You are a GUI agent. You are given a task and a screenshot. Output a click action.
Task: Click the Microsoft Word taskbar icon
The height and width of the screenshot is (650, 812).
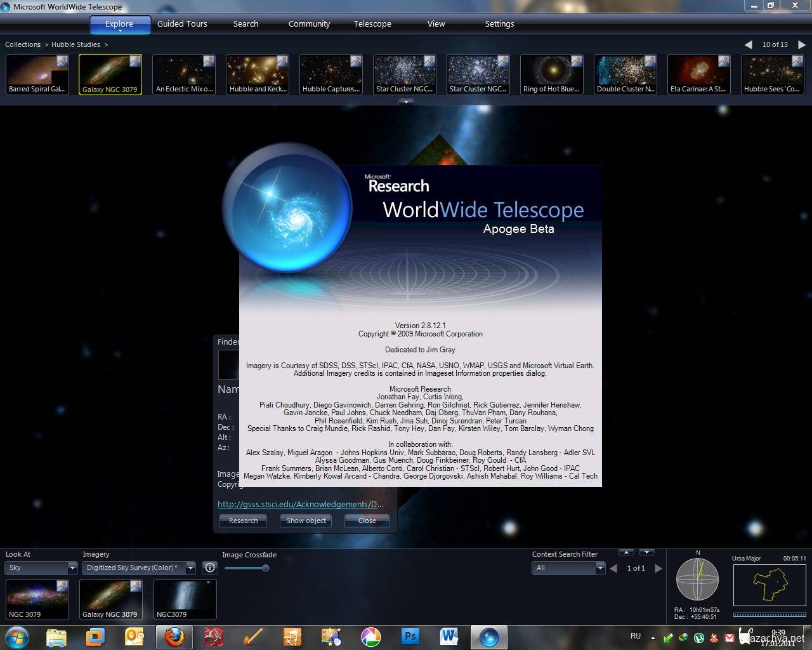click(x=449, y=636)
